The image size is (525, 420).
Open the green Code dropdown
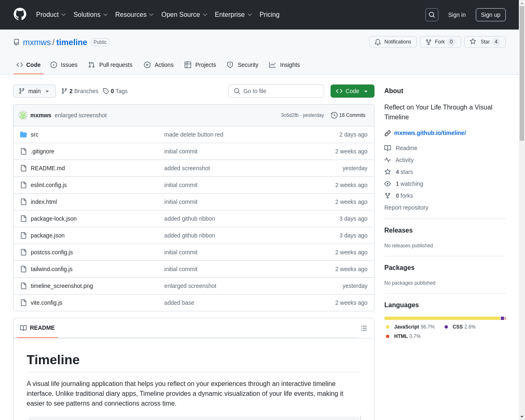pos(352,91)
